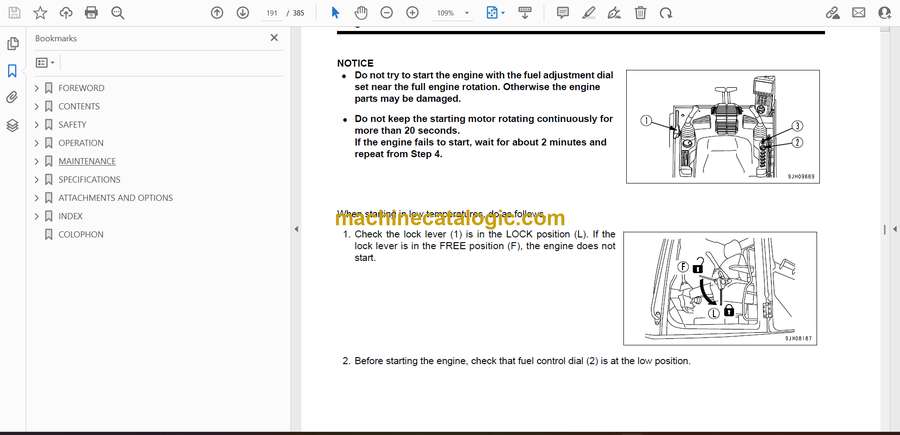900x435 pixels.
Task: Jump to ATTACHMENTS AND OPTIONS bookmark
Action: pos(115,198)
